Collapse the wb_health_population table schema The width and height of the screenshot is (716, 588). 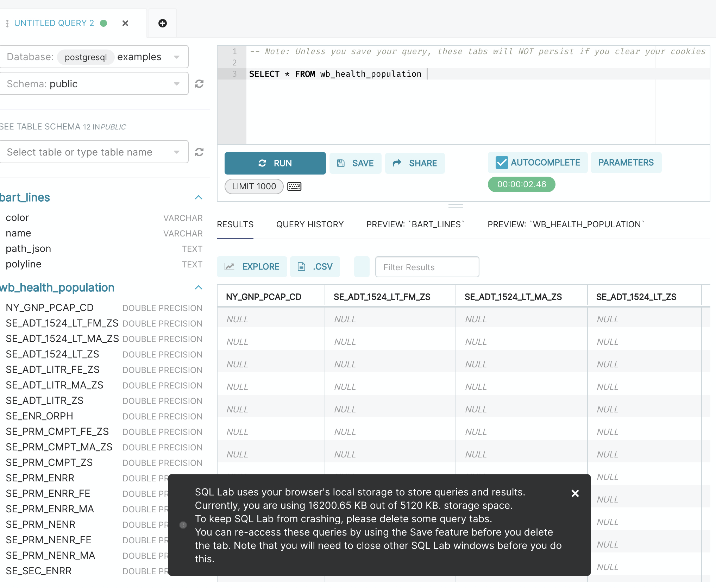[x=199, y=287]
